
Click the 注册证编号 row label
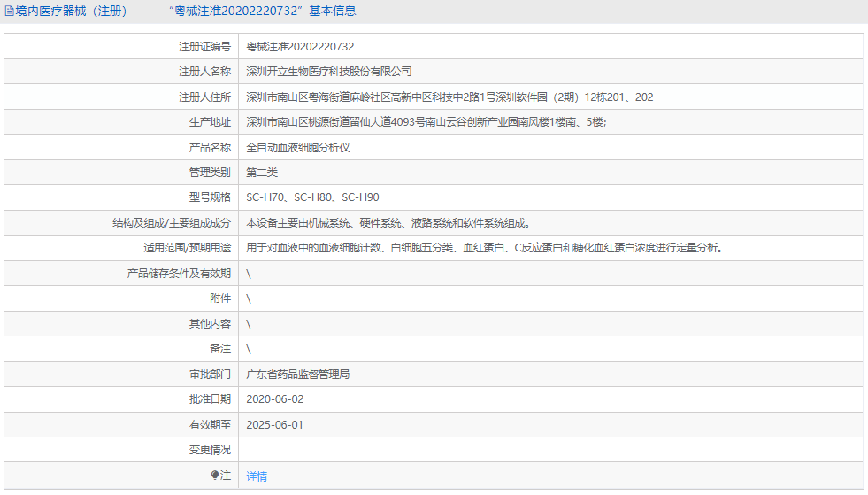(x=204, y=47)
